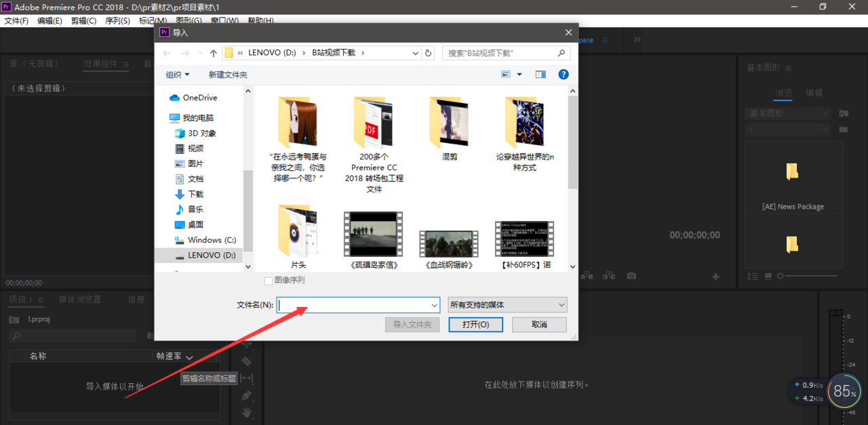
Task: Refresh the folder address bar
Action: point(428,53)
